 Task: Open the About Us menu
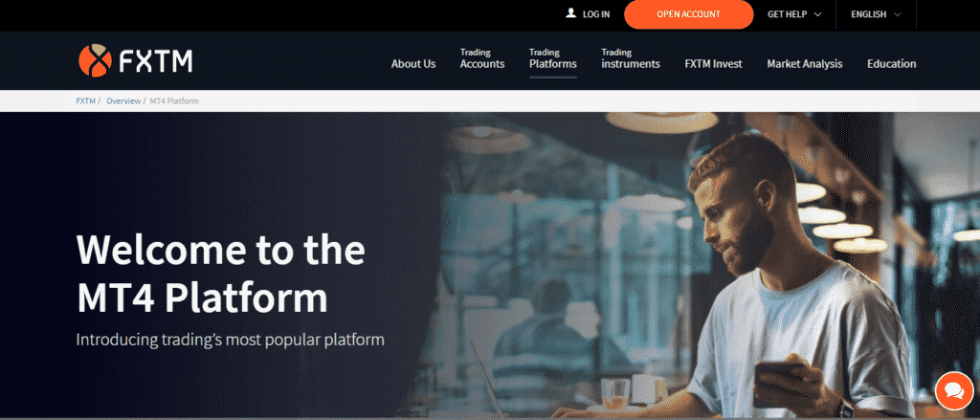click(x=413, y=64)
